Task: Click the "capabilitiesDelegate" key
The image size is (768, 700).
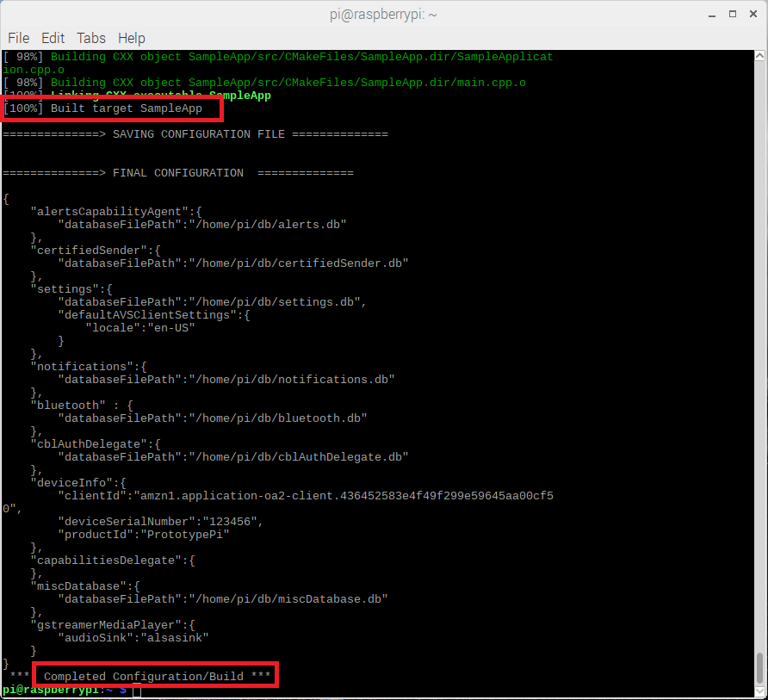Action: [x=109, y=560]
